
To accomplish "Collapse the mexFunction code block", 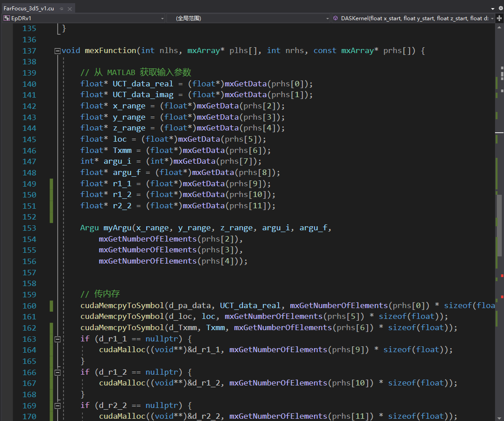I will pyautogui.click(x=58, y=51).
